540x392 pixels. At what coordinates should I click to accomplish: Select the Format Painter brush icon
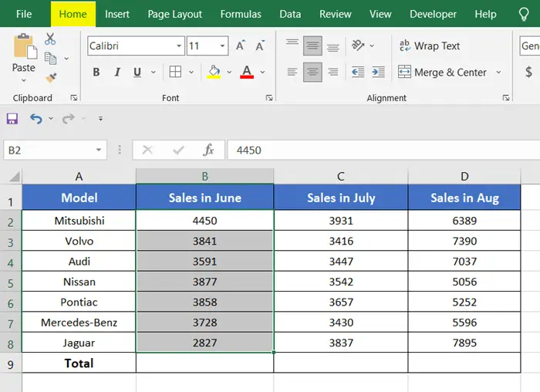tap(51, 77)
